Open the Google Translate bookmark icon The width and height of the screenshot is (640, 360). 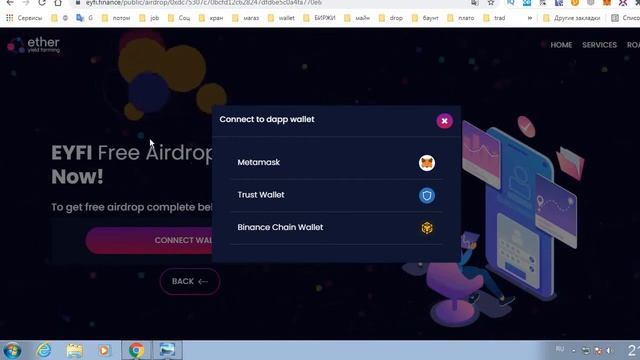80,18
